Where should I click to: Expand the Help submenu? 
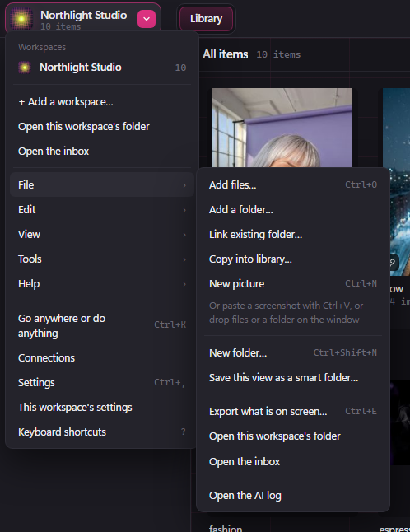[x=102, y=284]
